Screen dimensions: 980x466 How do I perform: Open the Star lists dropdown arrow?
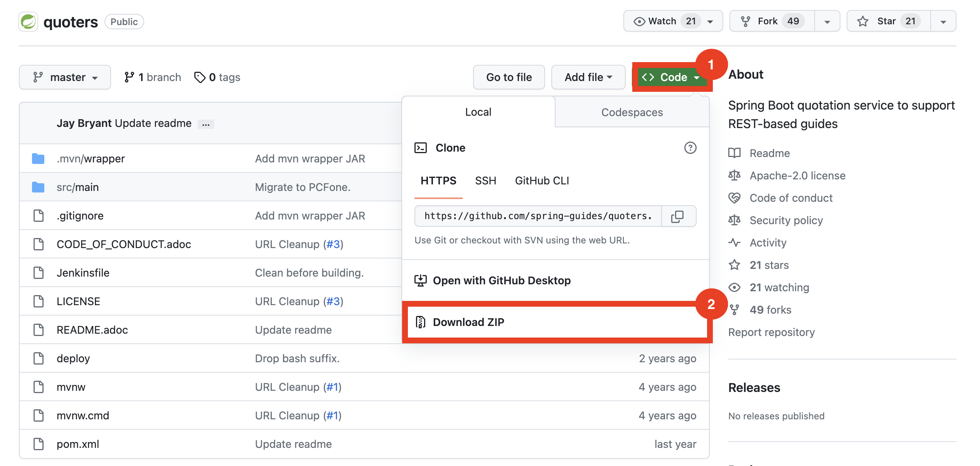point(943,22)
